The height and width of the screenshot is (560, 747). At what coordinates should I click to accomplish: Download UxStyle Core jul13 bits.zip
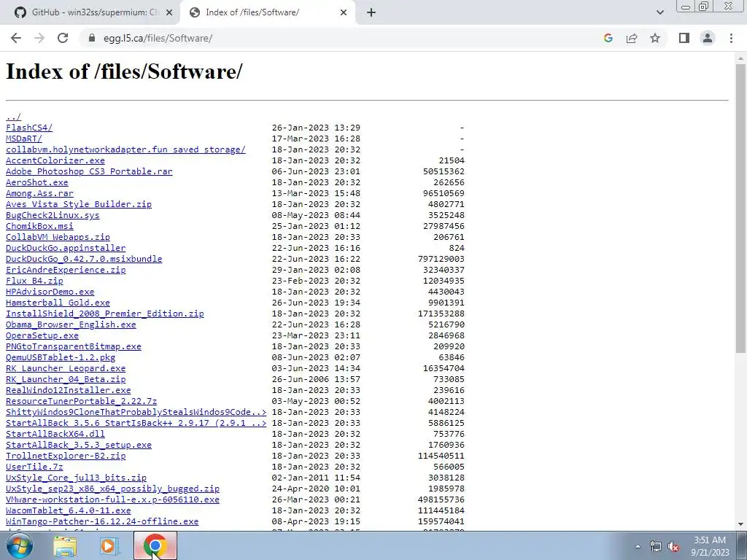[x=76, y=478]
